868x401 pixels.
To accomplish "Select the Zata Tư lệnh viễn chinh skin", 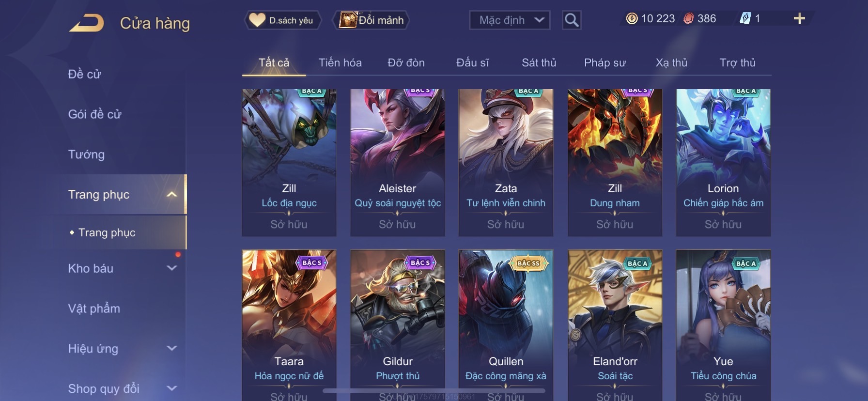I will 506,163.
